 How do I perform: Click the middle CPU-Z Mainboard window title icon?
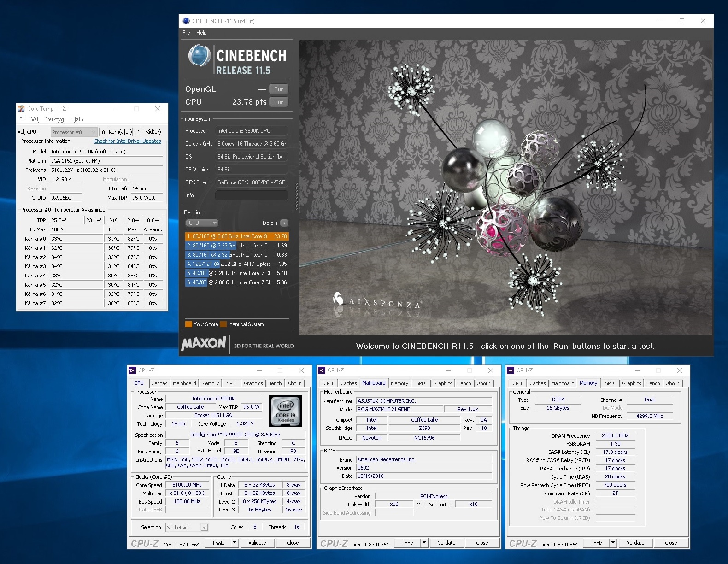(x=322, y=370)
